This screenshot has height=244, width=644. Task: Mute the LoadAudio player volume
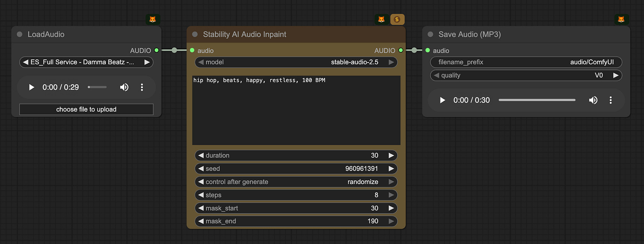[124, 87]
